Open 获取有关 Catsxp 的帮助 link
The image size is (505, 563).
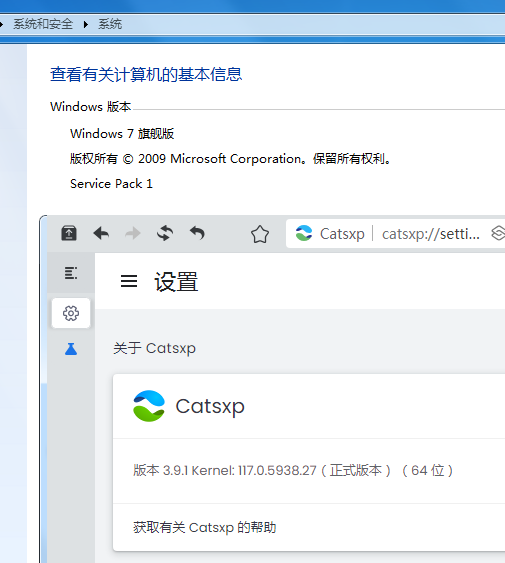pyautogui.click(x=205, y=527)
